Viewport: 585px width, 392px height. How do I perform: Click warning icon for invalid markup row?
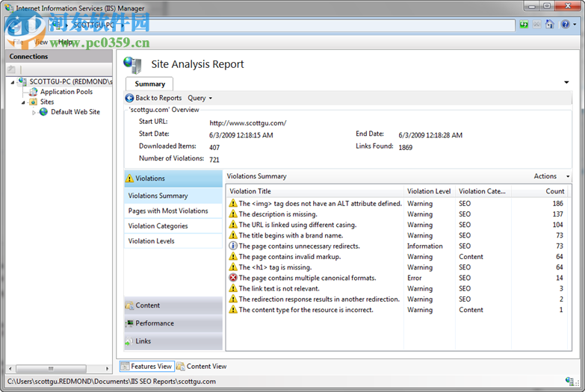(233, 257)
